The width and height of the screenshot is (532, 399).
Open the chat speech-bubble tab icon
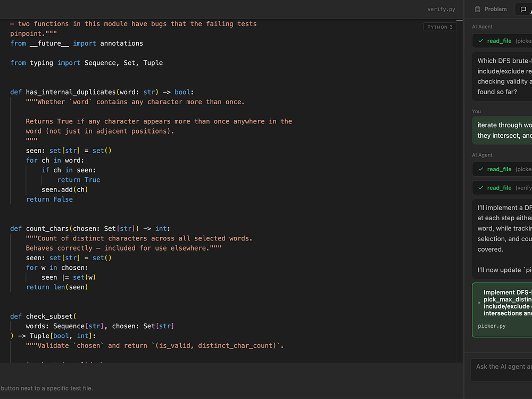pos(523,9)
